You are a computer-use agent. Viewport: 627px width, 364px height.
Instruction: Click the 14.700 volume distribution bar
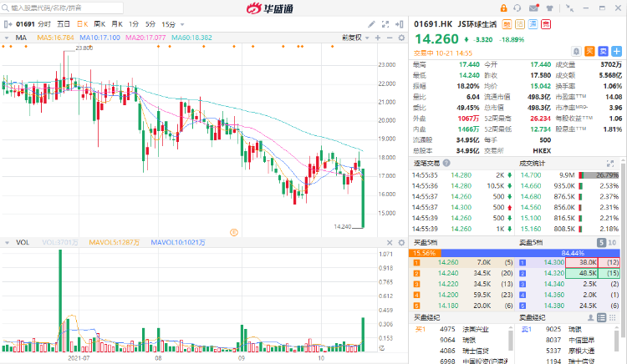(599, 175)
